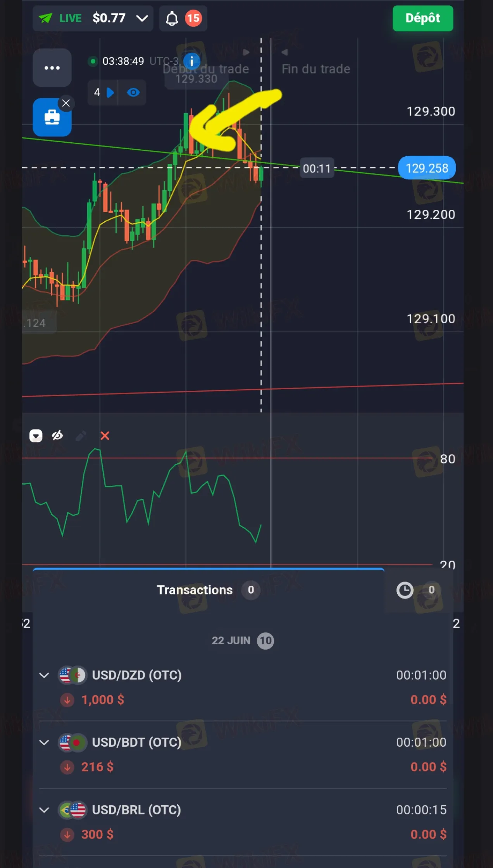
Task: Click the 129.258 current price label
Action: click(427, 168)
